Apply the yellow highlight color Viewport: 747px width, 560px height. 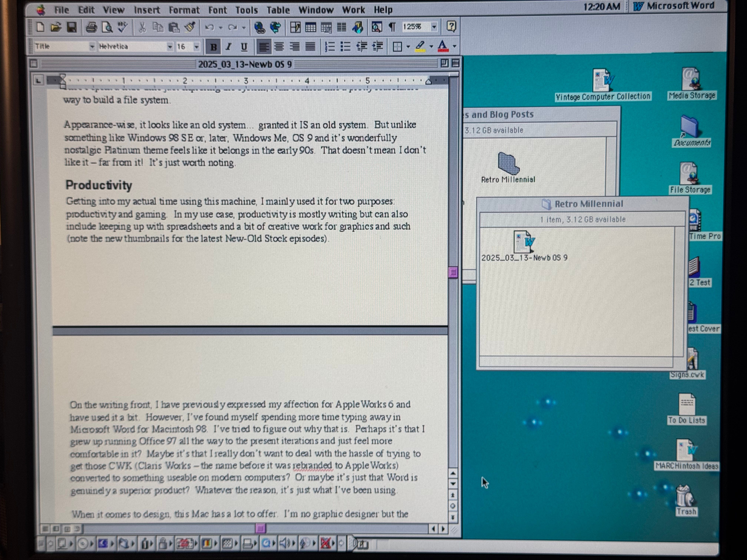coord(420,46)
